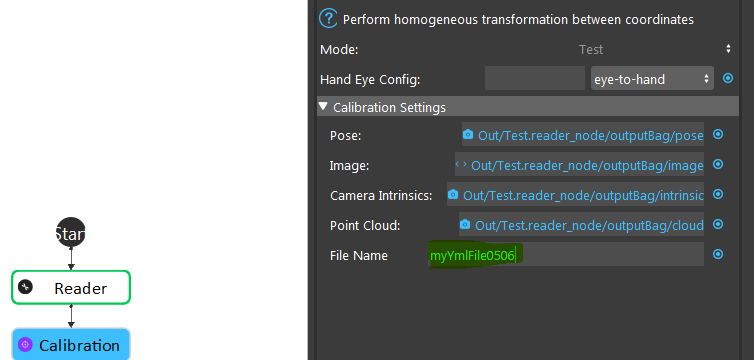Click the camera icon in Point Cloud field
Viewport: 754px width, 360px height.
pos(465,224)
